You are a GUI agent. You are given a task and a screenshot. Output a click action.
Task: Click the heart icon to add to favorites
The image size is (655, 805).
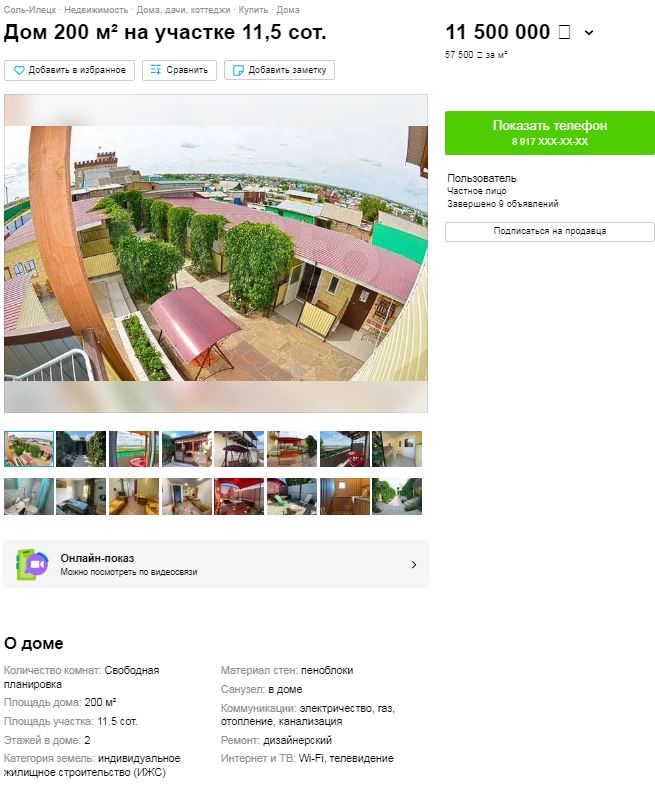[x=19, y=70]
